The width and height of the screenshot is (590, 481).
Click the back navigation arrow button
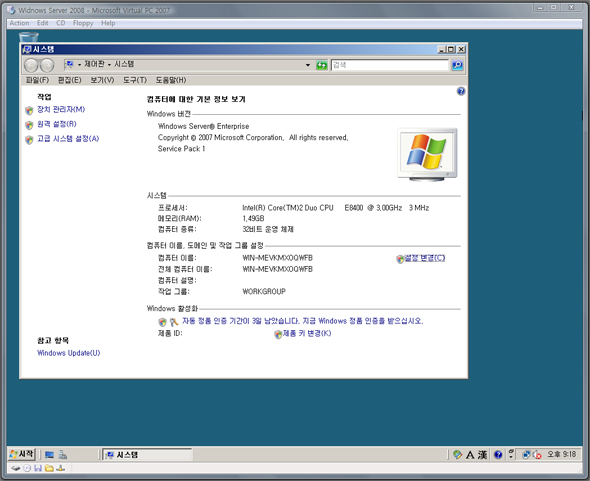click(x=31, y=65)
